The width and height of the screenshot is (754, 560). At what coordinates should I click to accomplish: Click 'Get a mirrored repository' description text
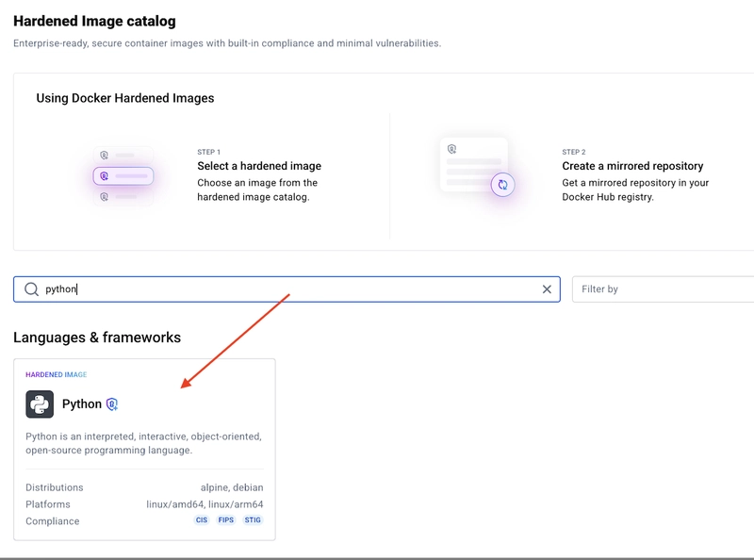pyautogui.click(x=635, y=190)
